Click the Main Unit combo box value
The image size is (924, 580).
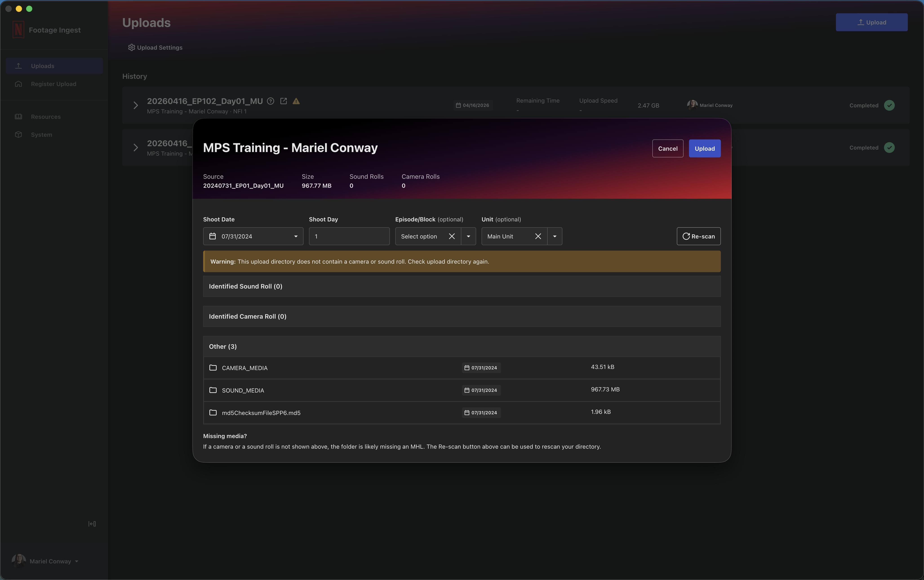point(500,236)
